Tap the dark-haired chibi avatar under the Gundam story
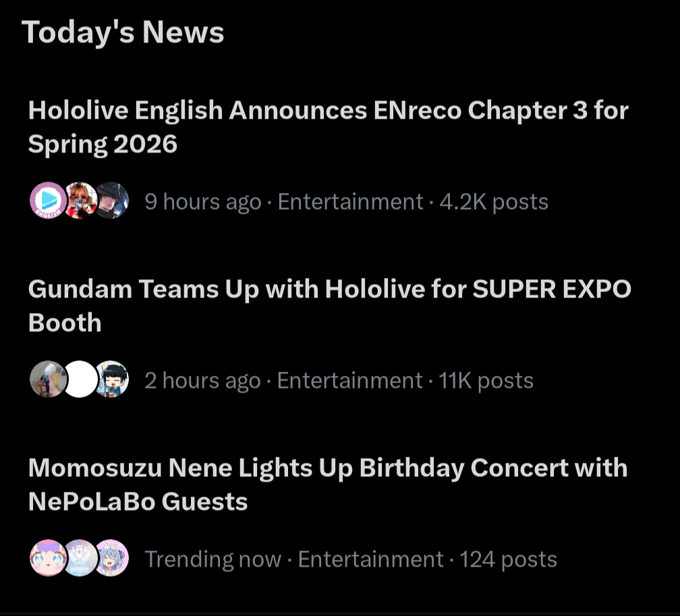Image resolution: width=680 pixels, height=616 pixels. pos(112,379)
